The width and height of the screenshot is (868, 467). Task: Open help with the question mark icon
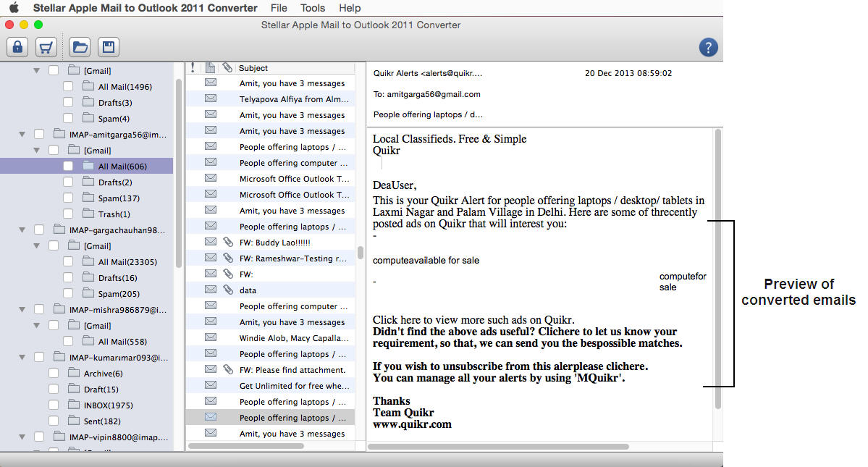tap(708, 48)
